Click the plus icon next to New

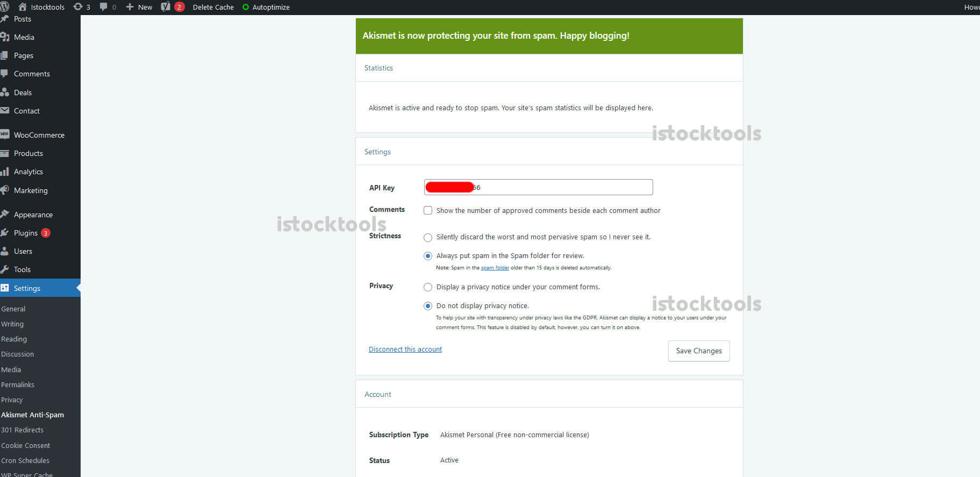pyautogui.click(x=130, y=6)
